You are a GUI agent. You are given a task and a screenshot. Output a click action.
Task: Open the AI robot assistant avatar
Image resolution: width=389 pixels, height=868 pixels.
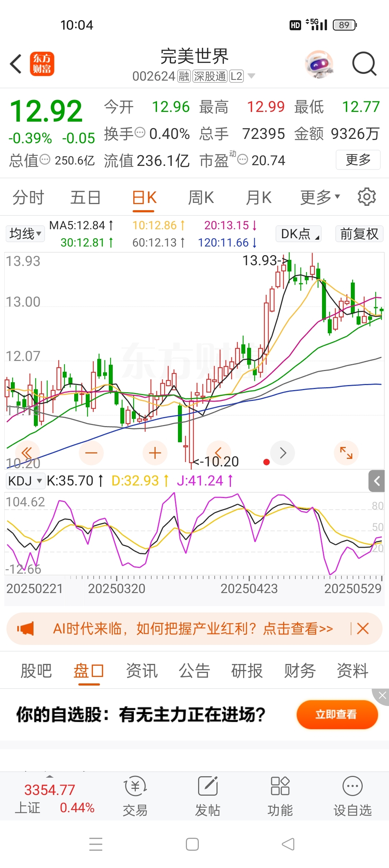(319, 64)
